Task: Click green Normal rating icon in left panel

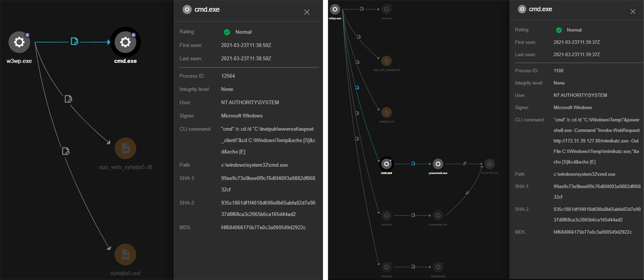Action: (226, 32)
